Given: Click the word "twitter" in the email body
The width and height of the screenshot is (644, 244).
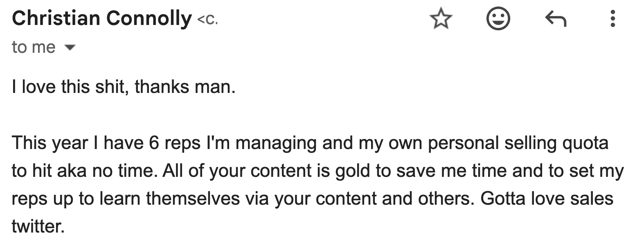Looking at the screenshot, I should (37, 226).
